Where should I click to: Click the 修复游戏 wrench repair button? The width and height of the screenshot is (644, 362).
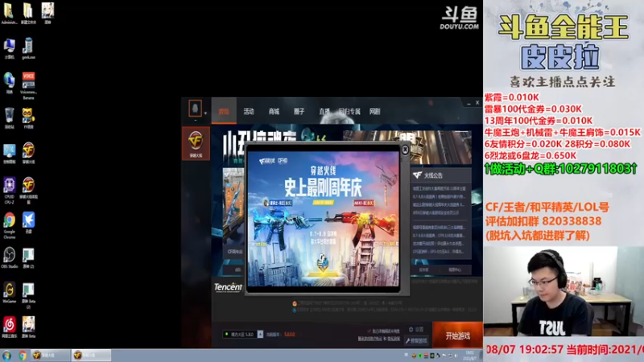pyautogui.click(x=416, y=340)
